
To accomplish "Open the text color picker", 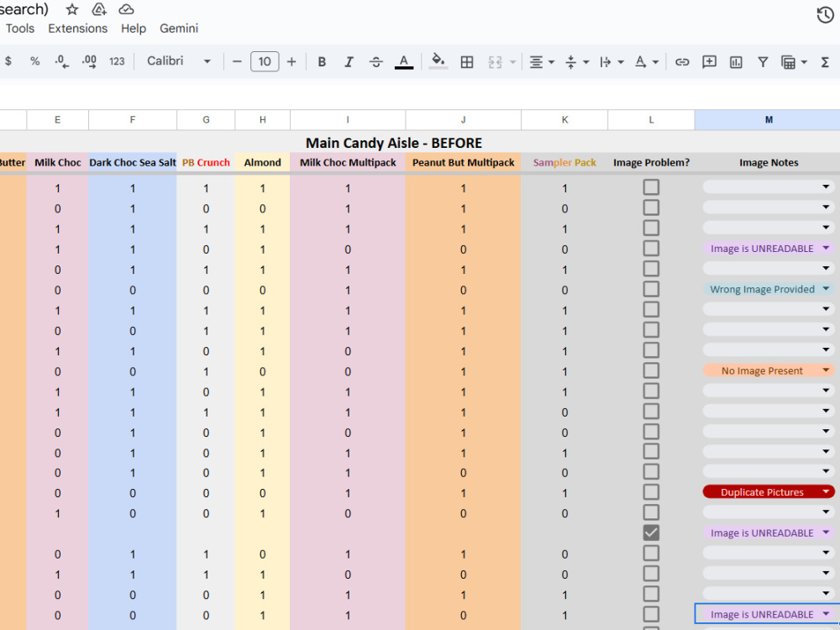I will pos(404,61).
